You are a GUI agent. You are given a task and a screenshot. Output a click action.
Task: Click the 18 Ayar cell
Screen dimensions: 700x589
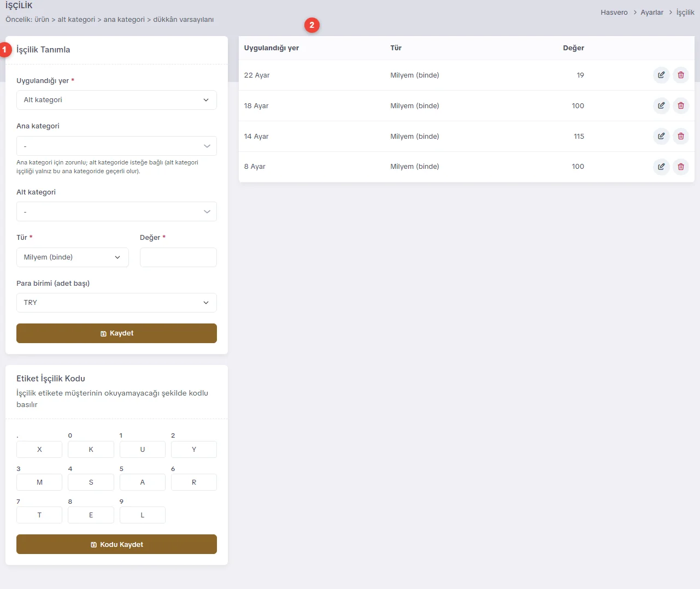point(256,106)
